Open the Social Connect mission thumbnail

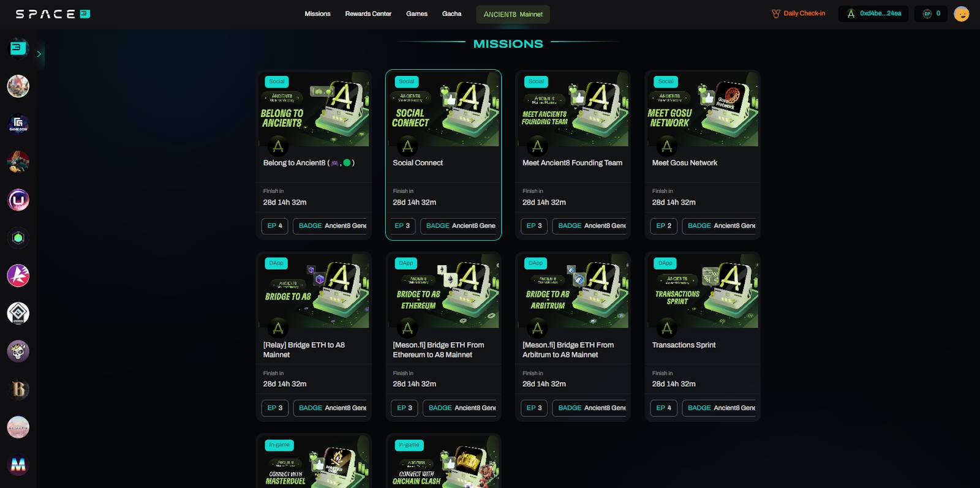pos(443,110)
